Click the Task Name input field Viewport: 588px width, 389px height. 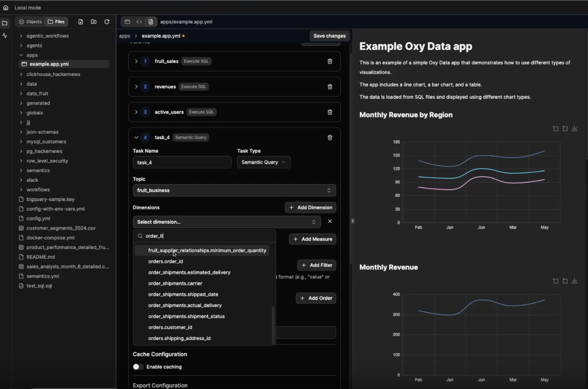coord(182,162)
